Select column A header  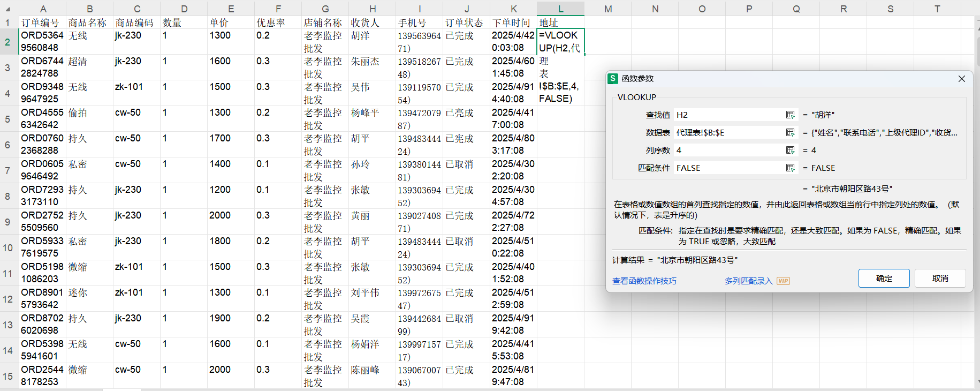(x=43, y=9)
